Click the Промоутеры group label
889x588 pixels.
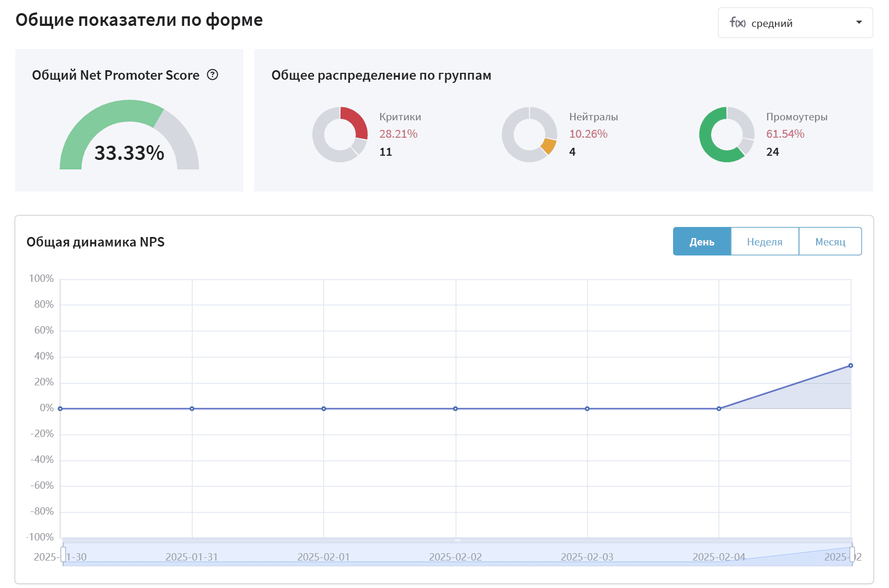pyautogui.click(x=797, y=117)
